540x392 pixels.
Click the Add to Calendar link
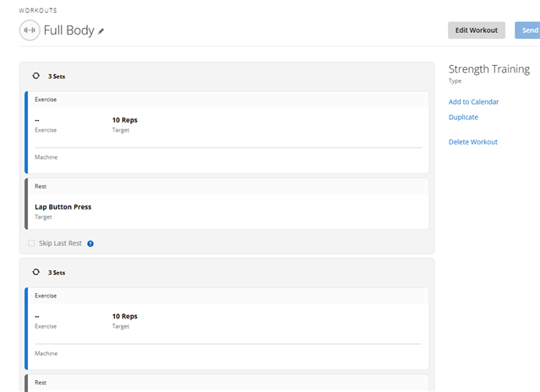(473, 102)
